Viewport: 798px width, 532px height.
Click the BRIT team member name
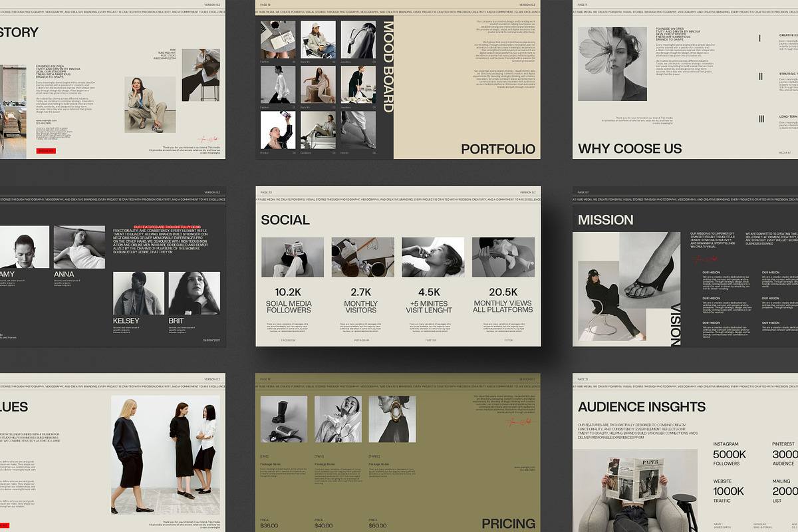click(x=176, y=321)
